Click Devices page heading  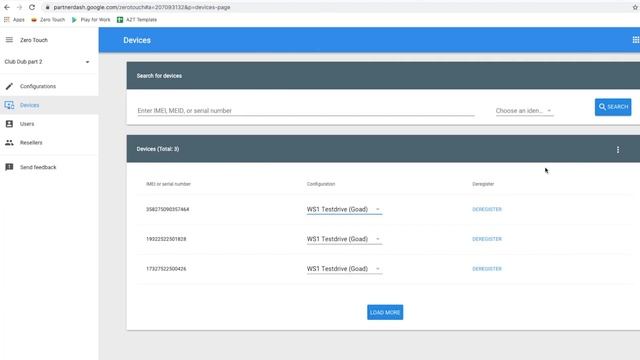137,40
